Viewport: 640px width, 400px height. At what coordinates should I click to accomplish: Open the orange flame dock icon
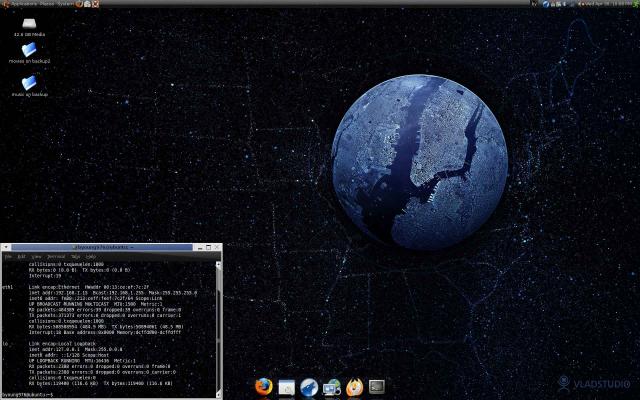point(354,387)
